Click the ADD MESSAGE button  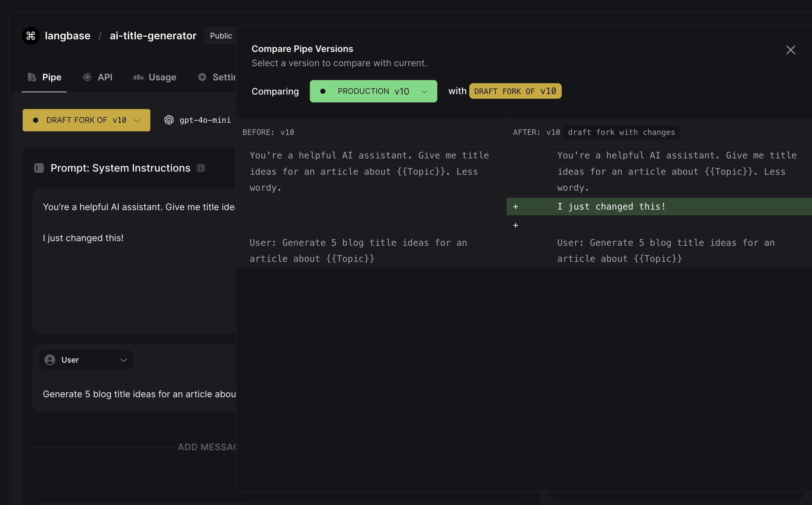pyautogui.click(x=207, y=447)
